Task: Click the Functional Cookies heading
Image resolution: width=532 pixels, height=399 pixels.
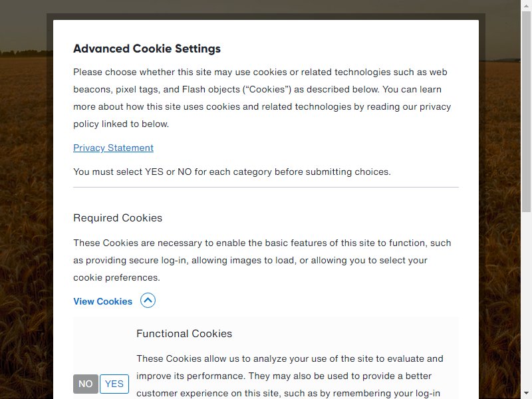Action: [184, 334]
